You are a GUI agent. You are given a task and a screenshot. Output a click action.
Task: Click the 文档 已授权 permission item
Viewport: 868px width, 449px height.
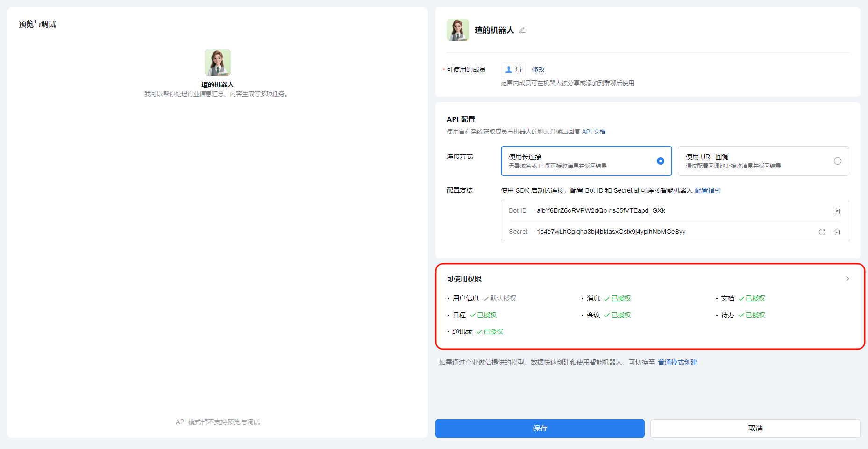pyautogui.click(x=740, y=298)
